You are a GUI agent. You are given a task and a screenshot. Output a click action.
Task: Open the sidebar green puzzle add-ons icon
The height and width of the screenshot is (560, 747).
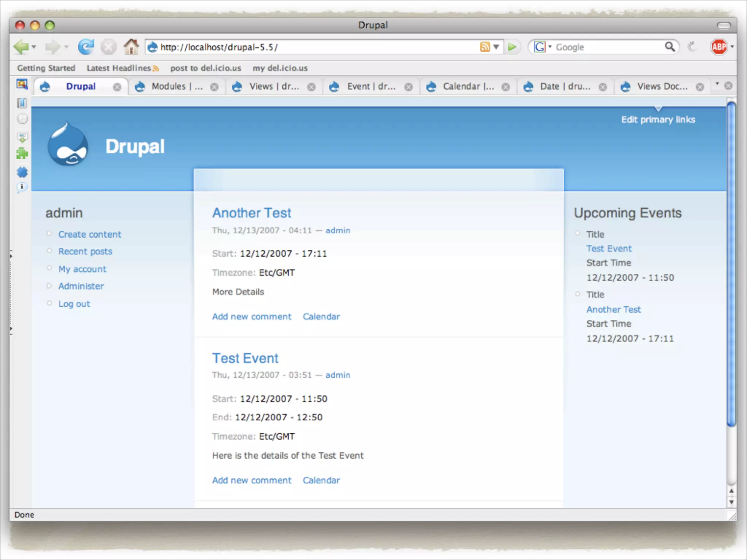22,153
